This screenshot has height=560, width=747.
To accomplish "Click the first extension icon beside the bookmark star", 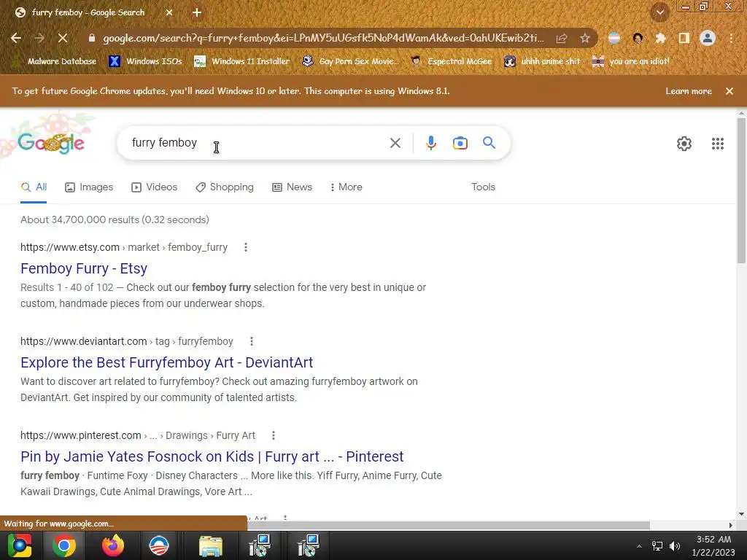I will click(614, 38).
